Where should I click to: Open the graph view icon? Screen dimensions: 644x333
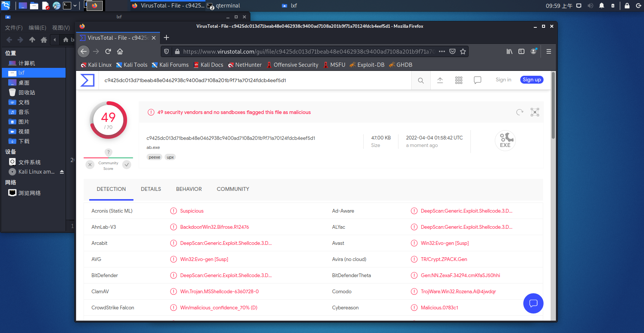(x=535, y=112)
